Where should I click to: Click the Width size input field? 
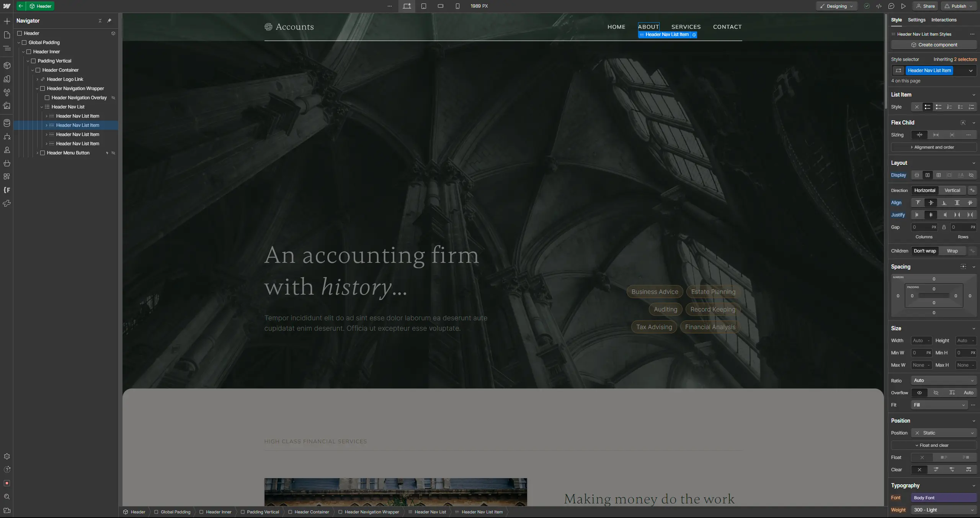tap(918, 341)
